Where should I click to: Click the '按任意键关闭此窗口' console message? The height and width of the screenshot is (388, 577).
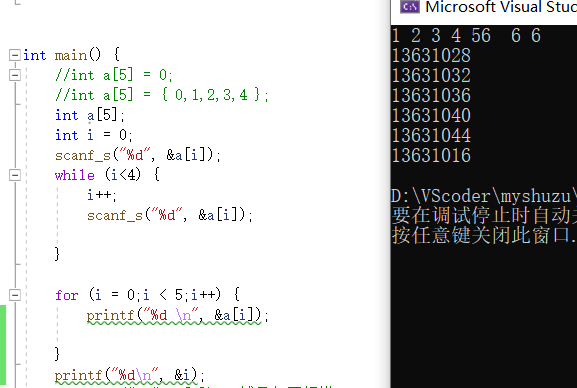pyautogui.click(x=484, y=235)
